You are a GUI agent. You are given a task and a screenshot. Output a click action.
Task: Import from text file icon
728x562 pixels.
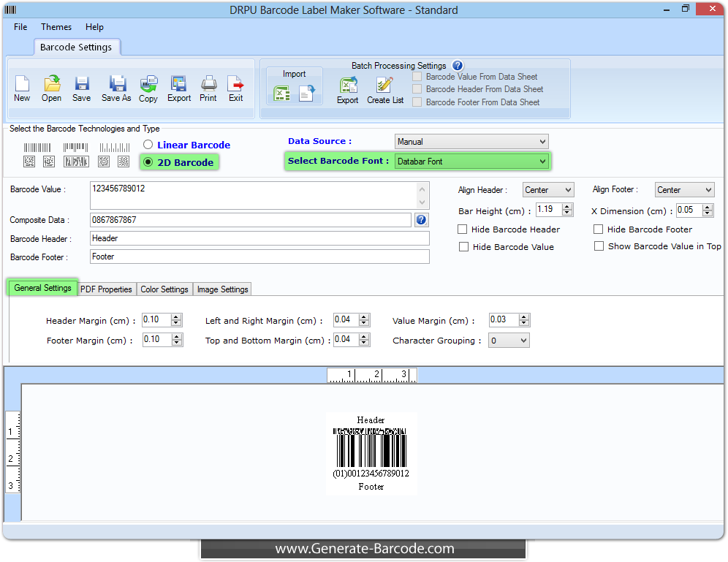307,94
